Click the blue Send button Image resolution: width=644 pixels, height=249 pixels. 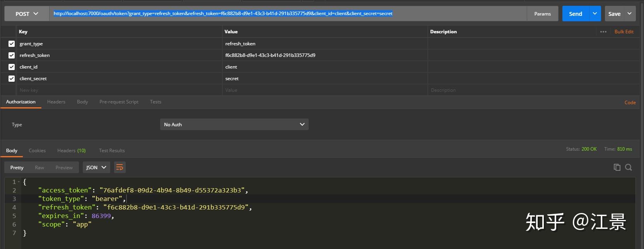pyautogui.click(x=576, y=14)
